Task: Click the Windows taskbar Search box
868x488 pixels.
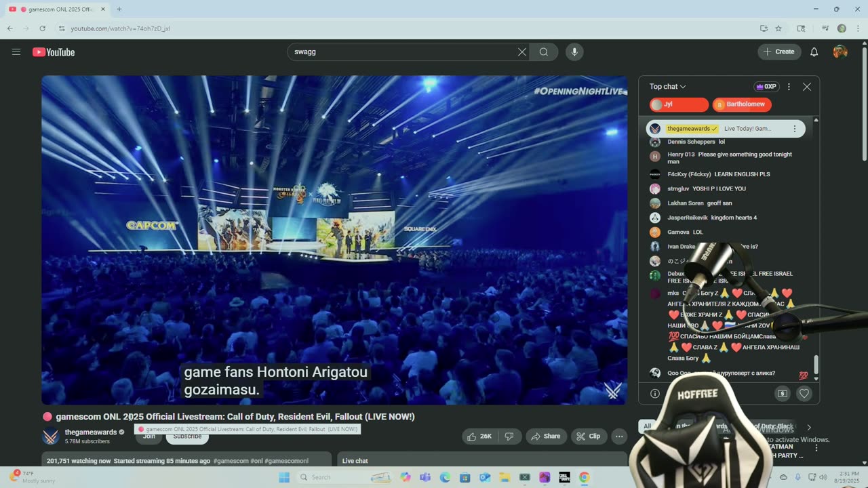Action: (x=346, y=477)
